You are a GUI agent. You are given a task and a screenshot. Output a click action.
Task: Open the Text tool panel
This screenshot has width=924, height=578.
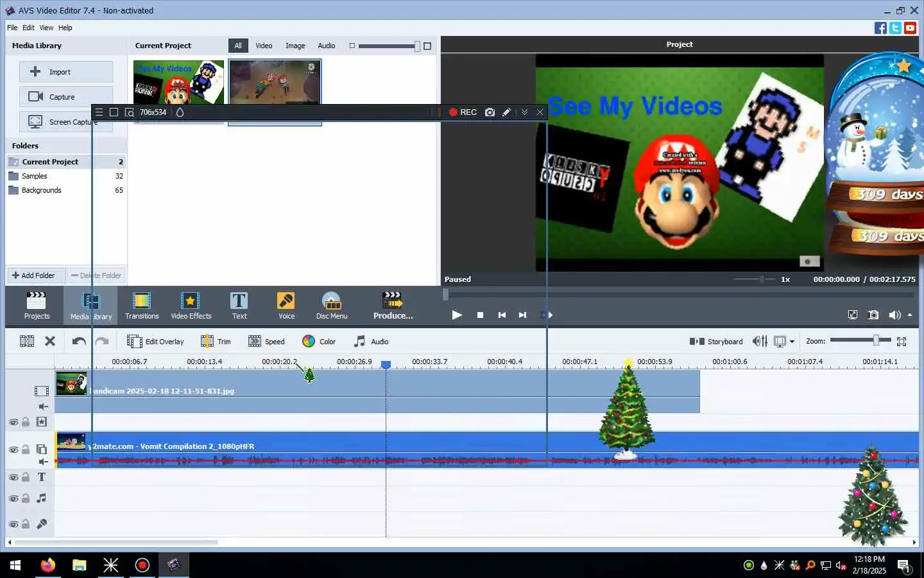(x=239, y=306)
